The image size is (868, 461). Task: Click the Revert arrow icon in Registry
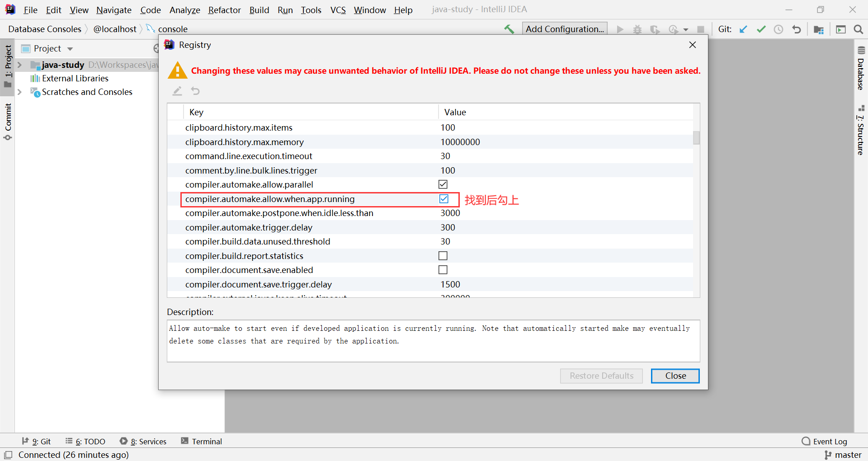tap(195, 91)
